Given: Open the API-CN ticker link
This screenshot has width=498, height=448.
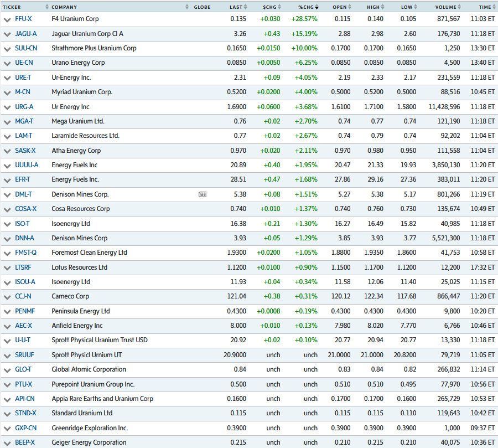Looking at the screenshot, I should point(25,399).
